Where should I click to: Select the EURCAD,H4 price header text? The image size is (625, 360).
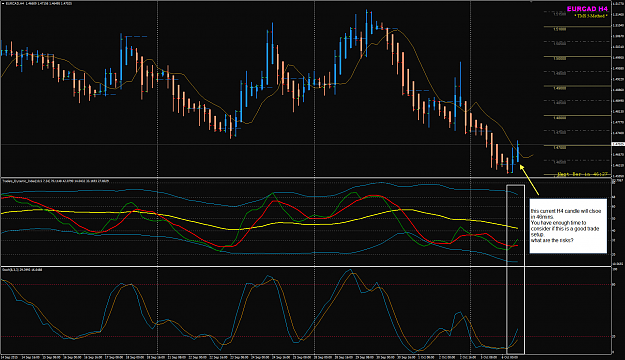39,4
